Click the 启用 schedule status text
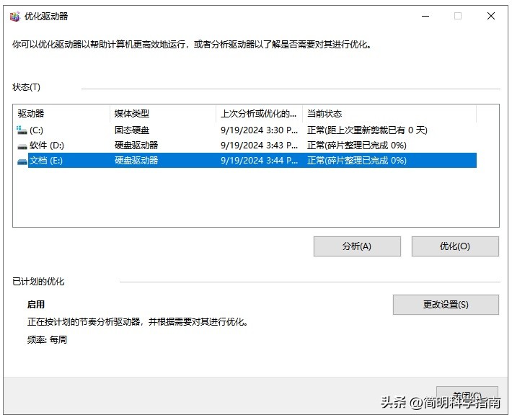 [36, 305]
